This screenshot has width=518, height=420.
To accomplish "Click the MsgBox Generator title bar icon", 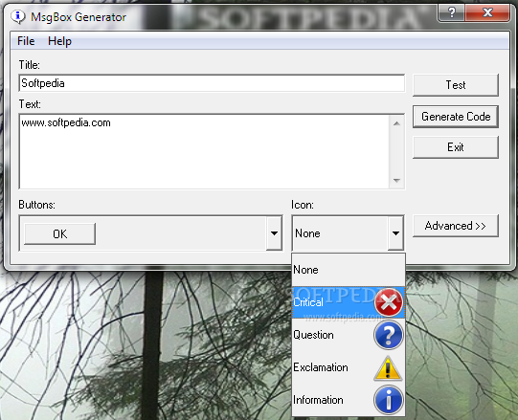I will pyautogui.click(x=18, y=16).
